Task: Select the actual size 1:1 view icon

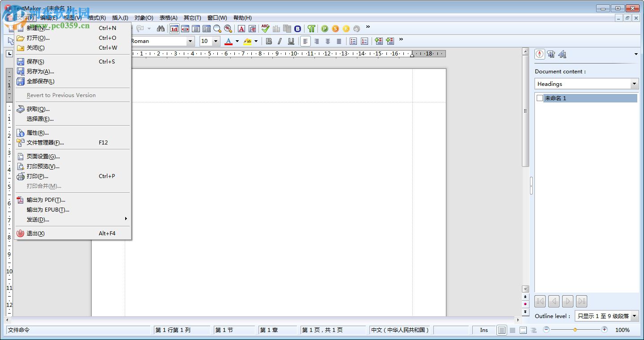Action: (174, 29)
